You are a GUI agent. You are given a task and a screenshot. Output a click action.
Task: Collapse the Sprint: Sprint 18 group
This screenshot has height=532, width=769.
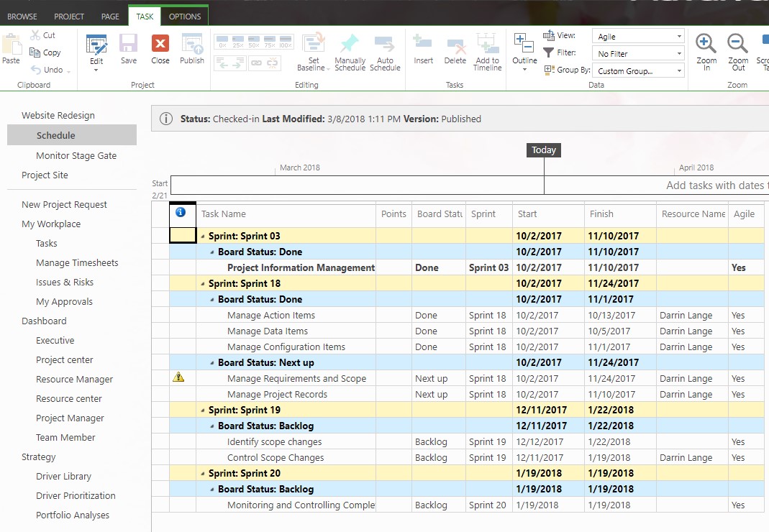[x=203, y=284]
